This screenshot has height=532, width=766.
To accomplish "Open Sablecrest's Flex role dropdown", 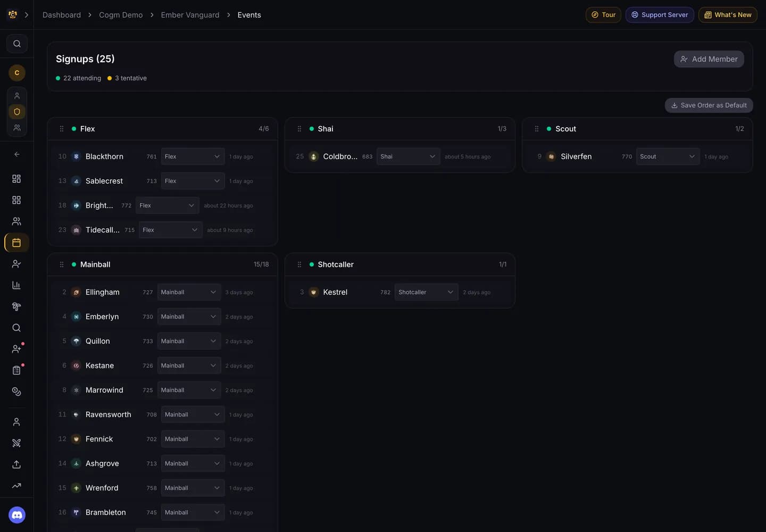I will click(x=193, y=181).
